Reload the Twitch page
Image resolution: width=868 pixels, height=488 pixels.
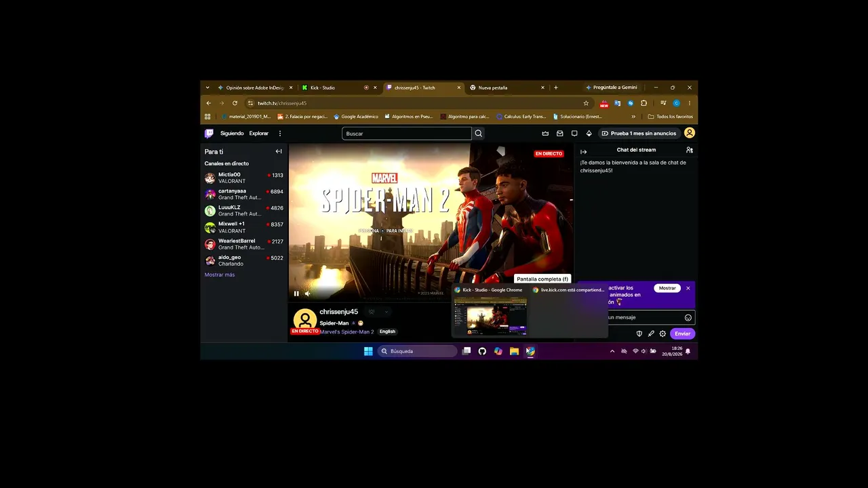235,103
